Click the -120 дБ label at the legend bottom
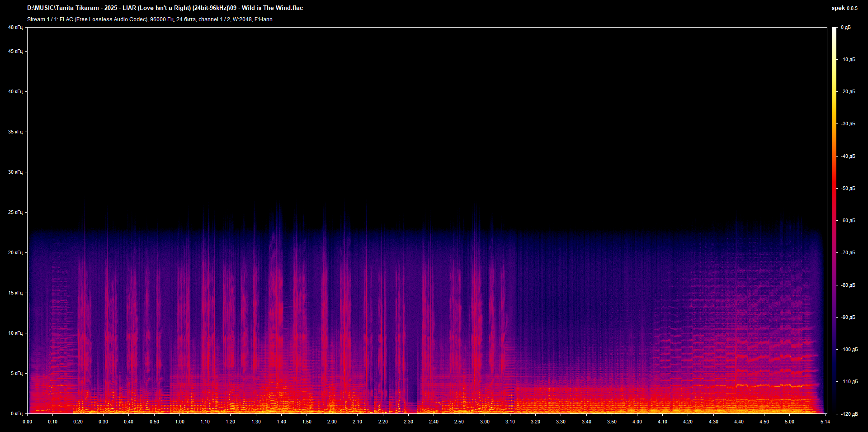Viewport: 868px width, 432px height. click(849, 414)
